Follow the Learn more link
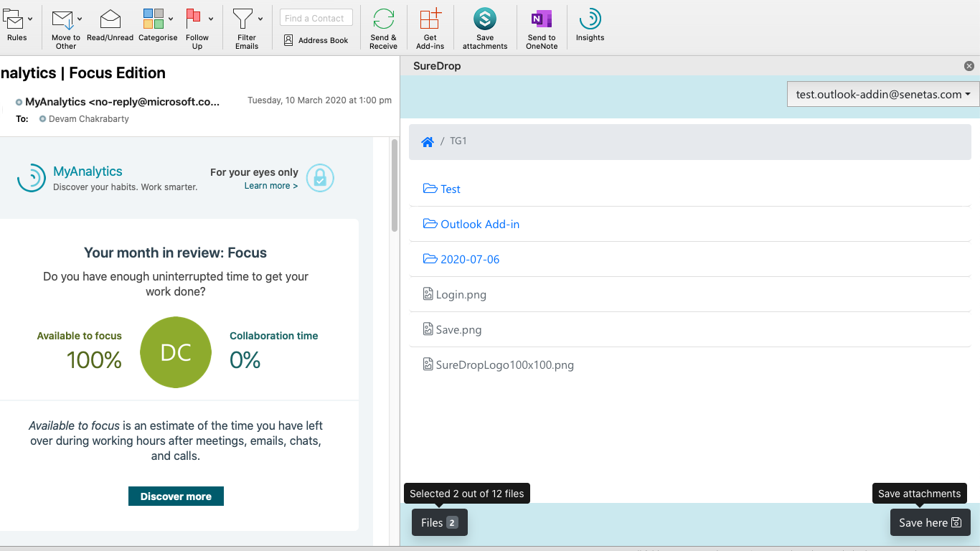This screenshot has width=980, height=551. (x=271, y=186)
